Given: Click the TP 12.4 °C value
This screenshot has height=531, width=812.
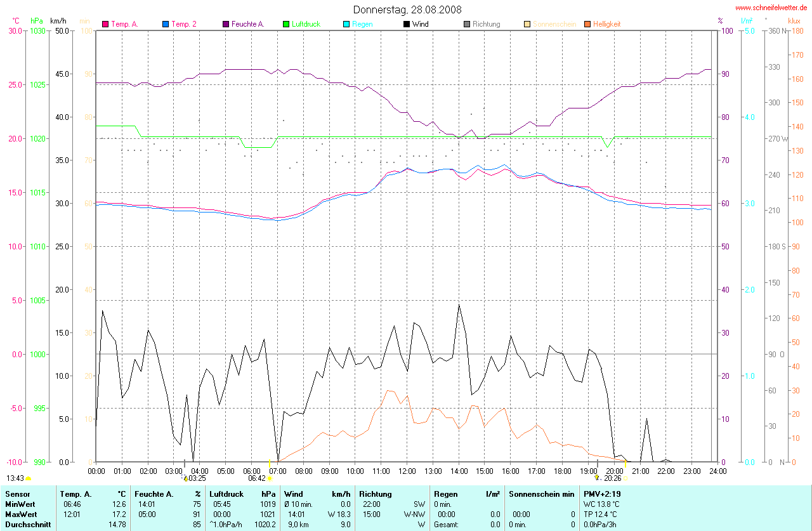Looking at the screenshot, I should 600,514.
